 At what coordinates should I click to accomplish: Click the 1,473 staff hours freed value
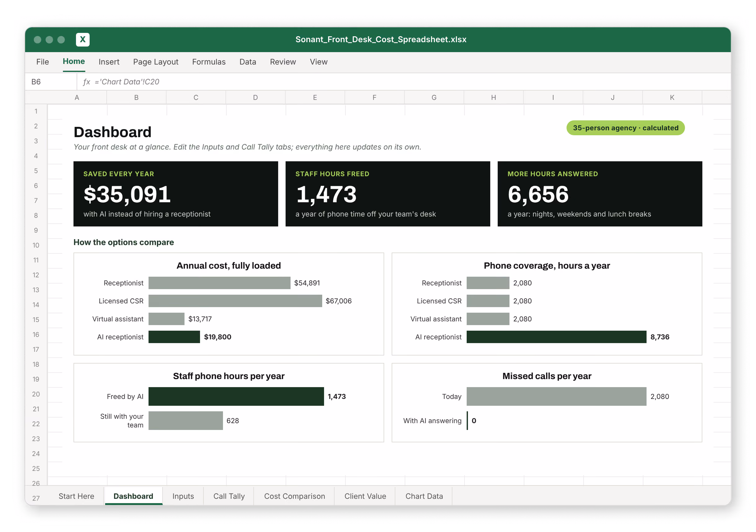tap(326, 194)
